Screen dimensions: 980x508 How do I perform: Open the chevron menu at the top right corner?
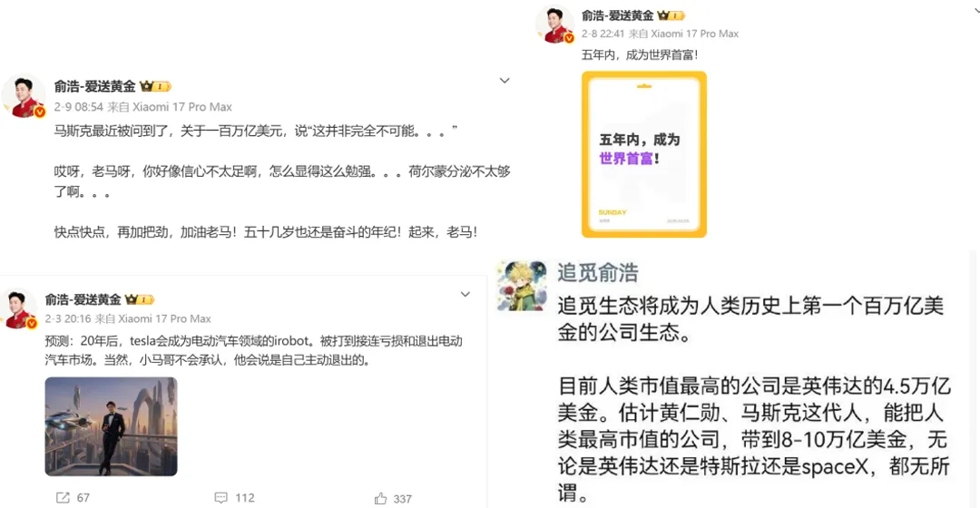point(976,9)
